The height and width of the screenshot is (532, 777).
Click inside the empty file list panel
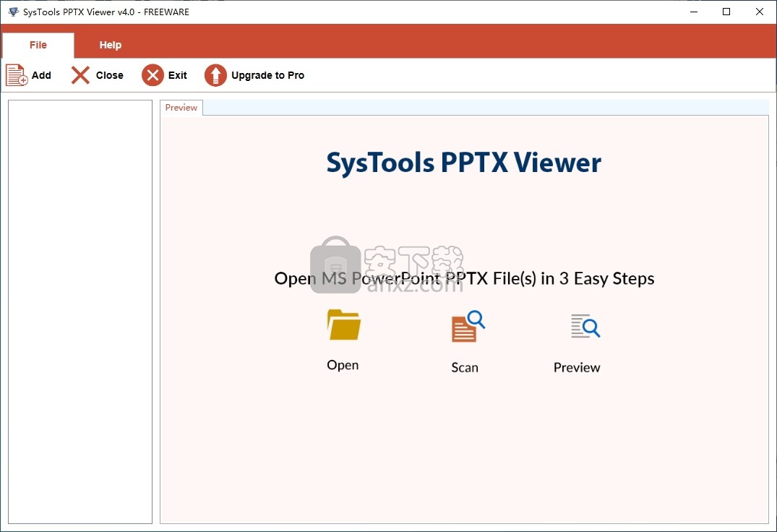[x=80, y=312]
